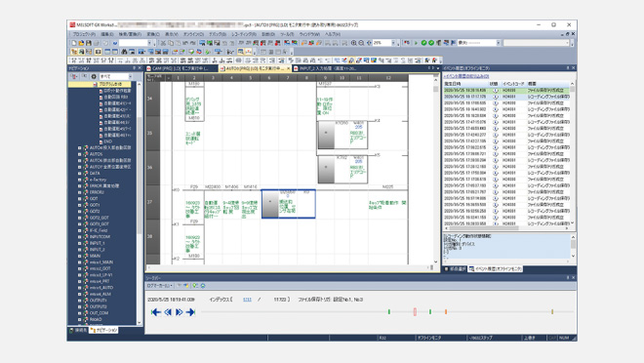Click the pink seek bar position marker
644x363 pixels.
pyautogui.click(x=415, y=311)
